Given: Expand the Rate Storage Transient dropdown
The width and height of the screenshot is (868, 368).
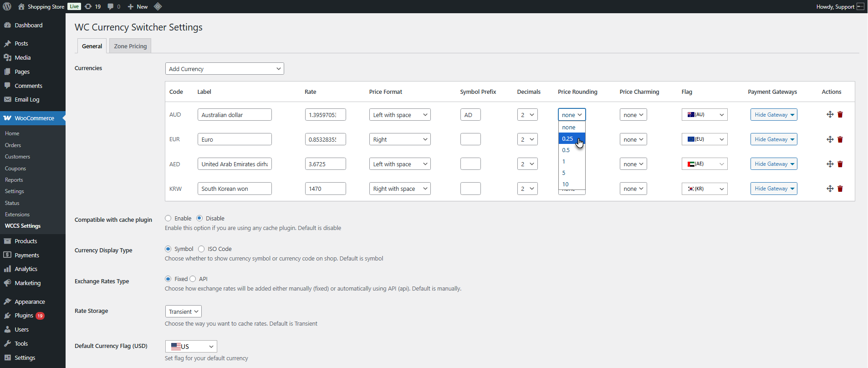Looking at the screenshot, I should point(183,312).
